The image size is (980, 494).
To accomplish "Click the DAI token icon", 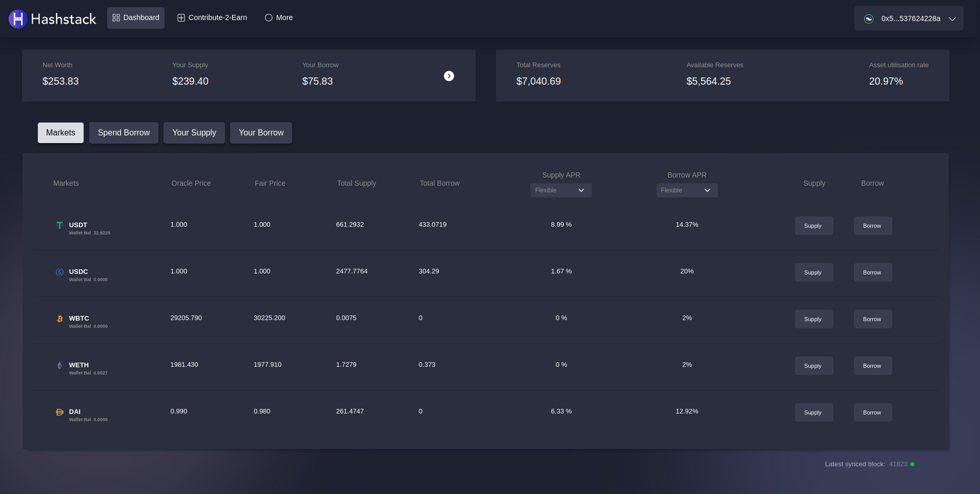I will (x=59, y=412).
